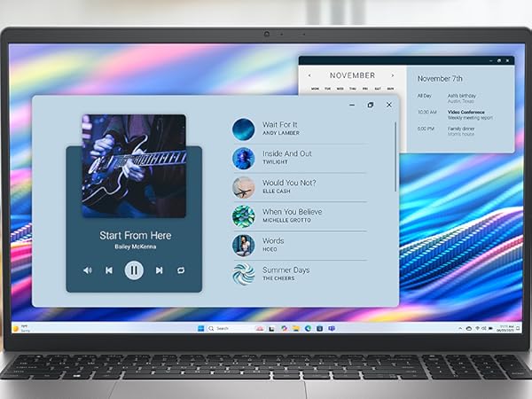This screenshot has width=532, height=399.
Task: Play the song titled When You Believe
Action: pyautogui.click(x=292, y=212)
